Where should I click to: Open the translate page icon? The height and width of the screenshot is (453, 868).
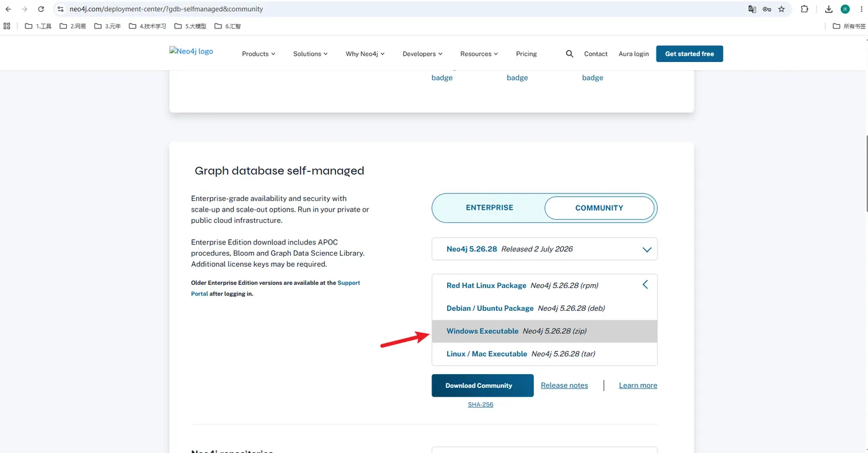(x=752, y=9)
